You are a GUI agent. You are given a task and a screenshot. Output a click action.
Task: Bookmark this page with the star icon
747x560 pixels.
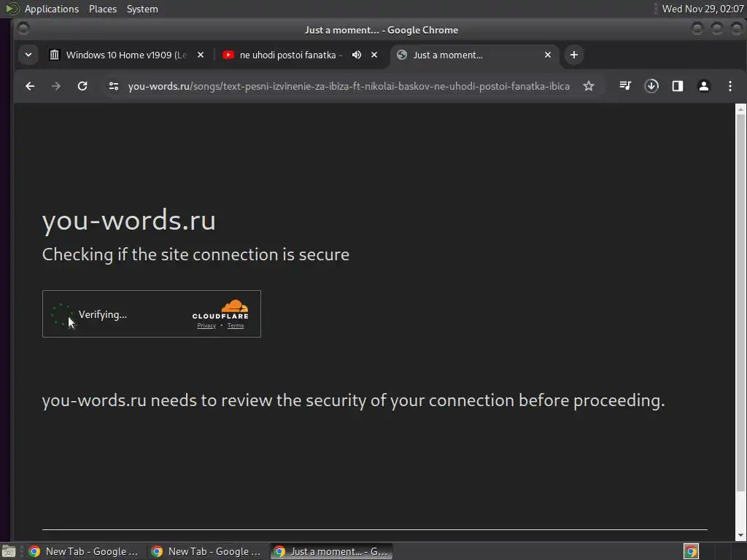point(589,86)
